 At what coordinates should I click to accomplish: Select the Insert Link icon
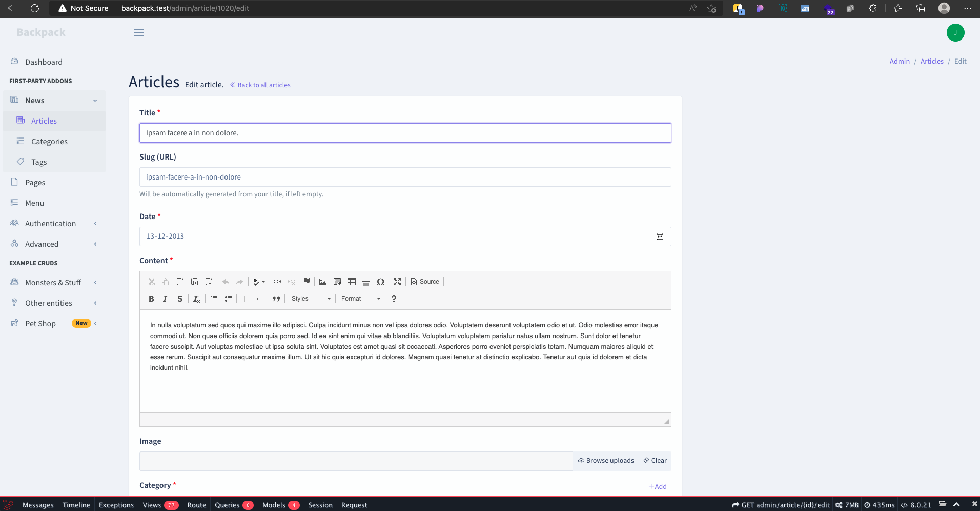point(277,282)
